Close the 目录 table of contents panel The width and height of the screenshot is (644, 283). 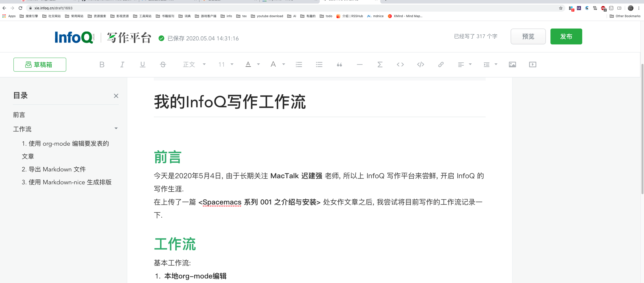pos(116,96)
